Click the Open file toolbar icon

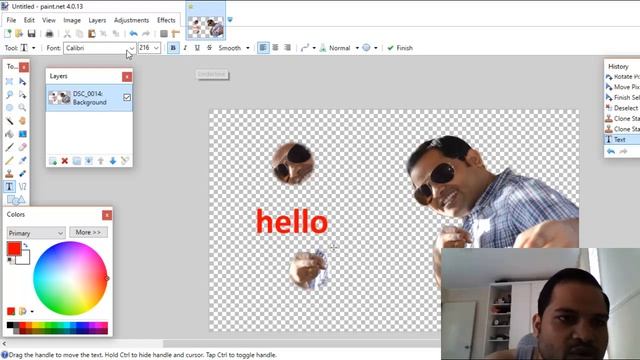coord(19,33)
